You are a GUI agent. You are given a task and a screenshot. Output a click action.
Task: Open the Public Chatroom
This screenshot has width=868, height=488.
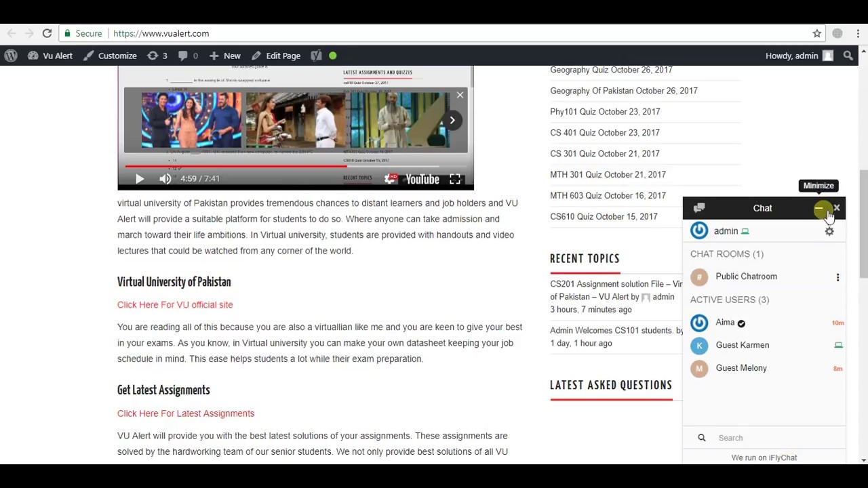[x=746, y=277]
